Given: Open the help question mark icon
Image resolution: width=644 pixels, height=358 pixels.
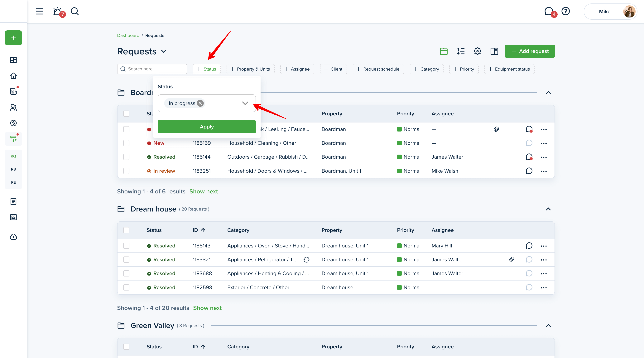Looking at the screenshot, I should (x=565, y=11).
